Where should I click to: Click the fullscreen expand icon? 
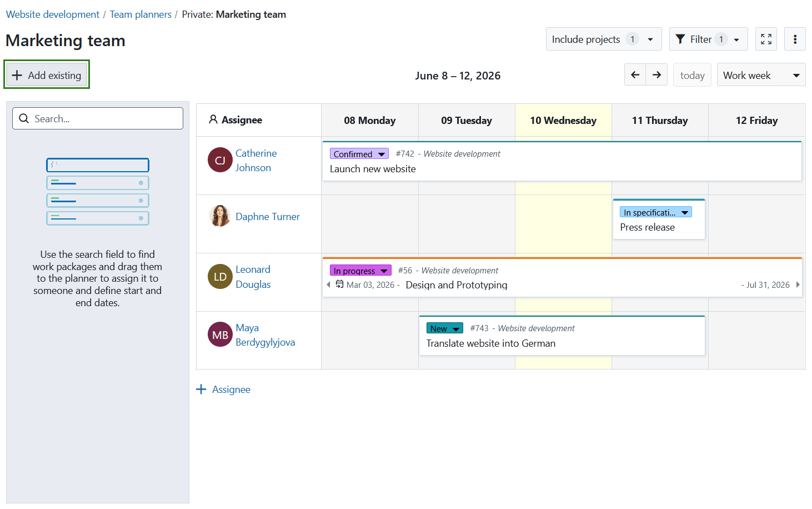[766, 39]
